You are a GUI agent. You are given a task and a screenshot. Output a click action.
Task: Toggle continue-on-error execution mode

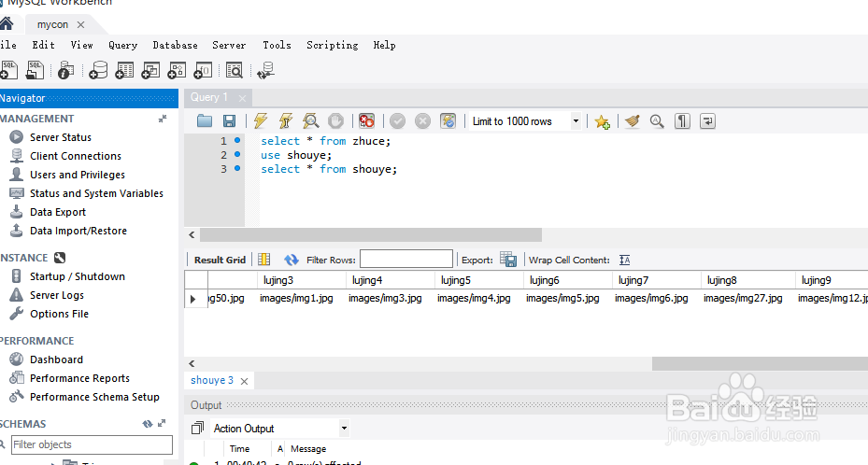tap(366, 120)
